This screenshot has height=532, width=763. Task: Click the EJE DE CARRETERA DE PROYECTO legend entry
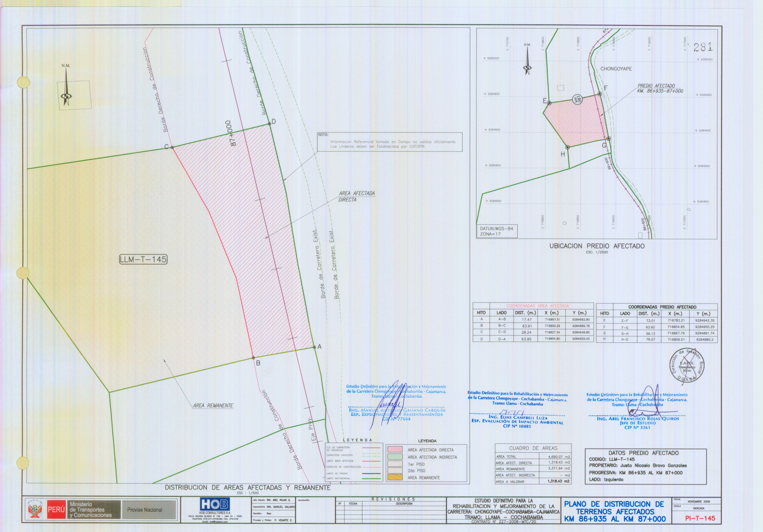[x=353, y=449]
